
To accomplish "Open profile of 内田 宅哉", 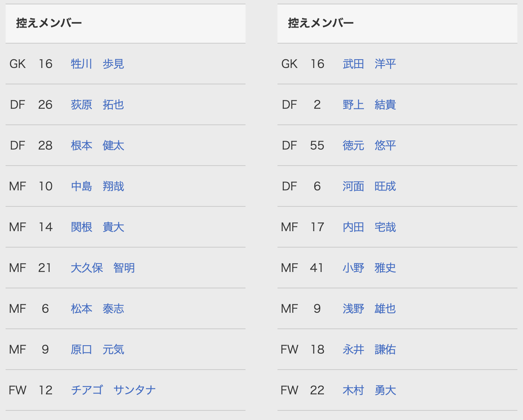I will coord(369,227).
